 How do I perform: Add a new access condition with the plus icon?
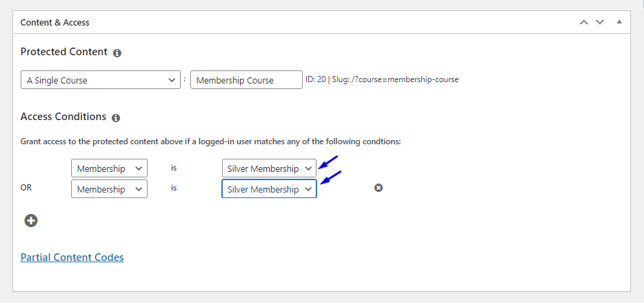[31, 221]
